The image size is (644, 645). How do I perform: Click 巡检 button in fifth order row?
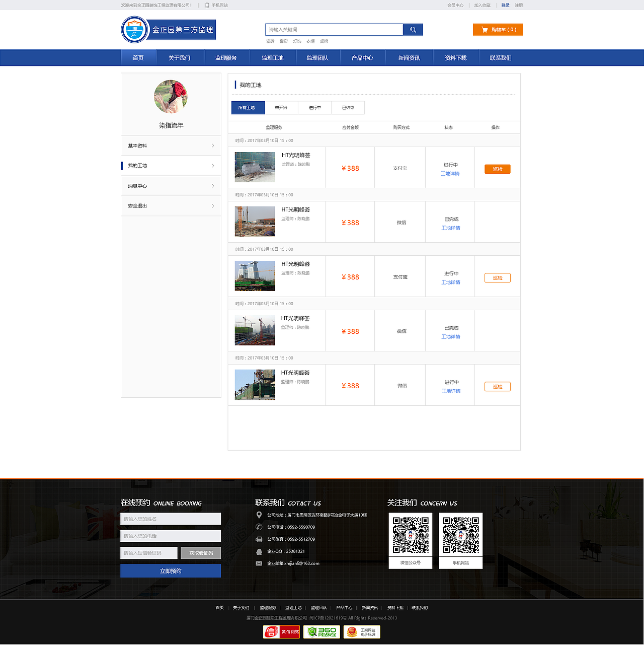click(498, 387)
